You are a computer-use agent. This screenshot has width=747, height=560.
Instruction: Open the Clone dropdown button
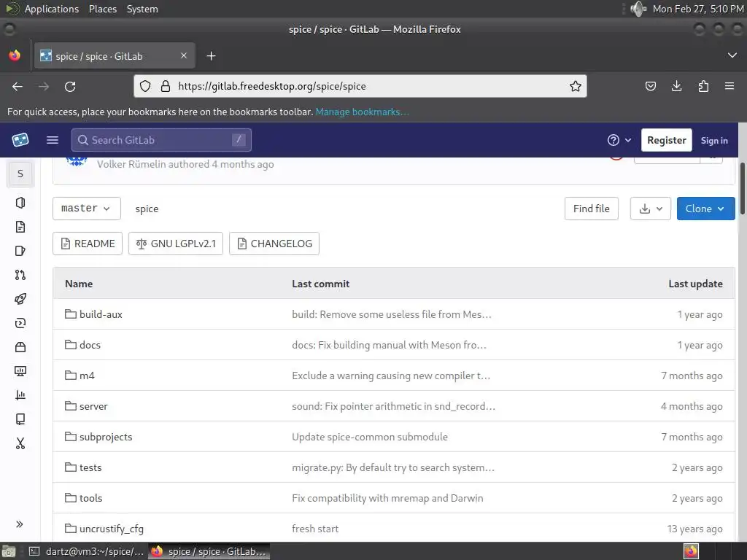[x=705, y=209]
